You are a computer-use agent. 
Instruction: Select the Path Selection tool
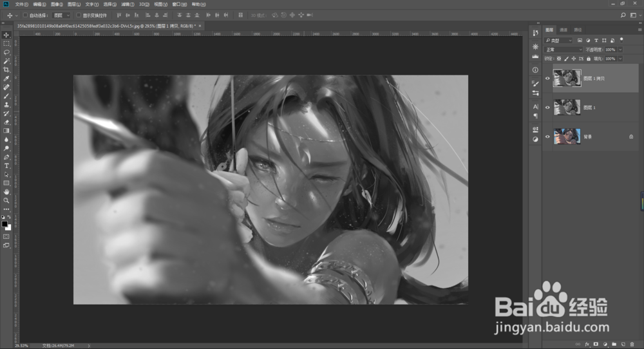tap(6, 174)
